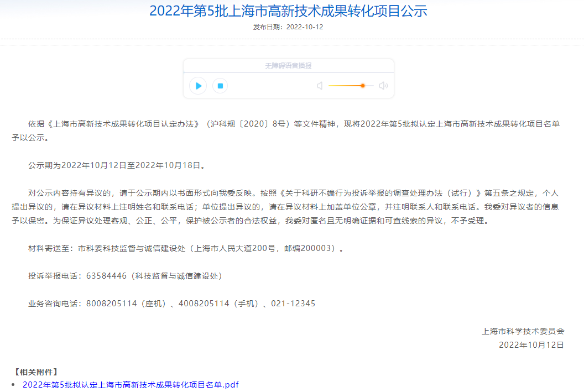Click the volume-up speaker icon

click(383, 86)
